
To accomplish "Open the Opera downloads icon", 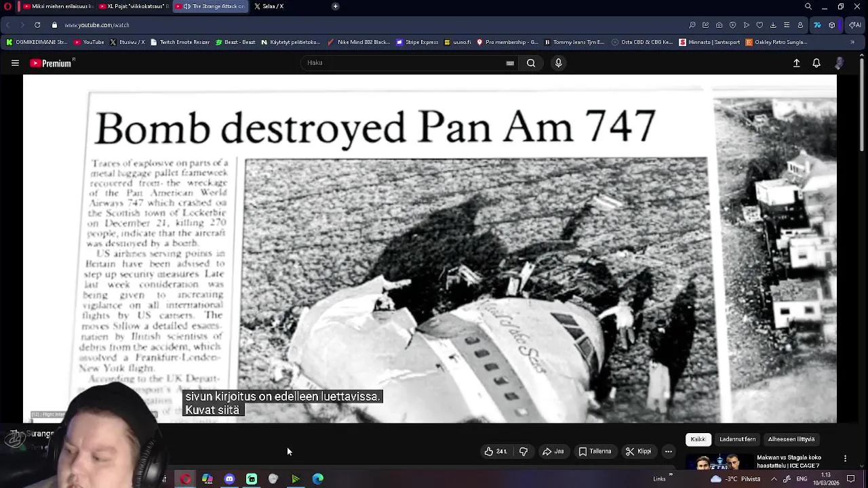I will (x=773, y=25).
